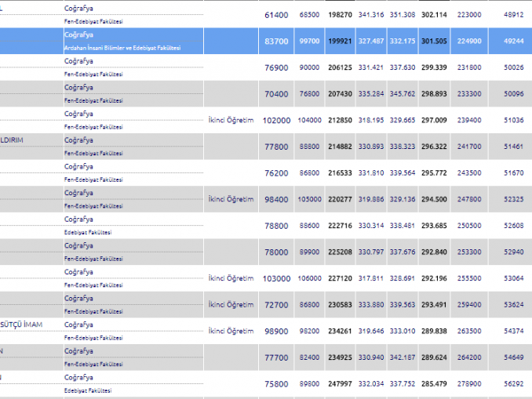Click Coğrafya link in row with rank 198270
This screenshot has height=399, width=532.
click(78, 9)
